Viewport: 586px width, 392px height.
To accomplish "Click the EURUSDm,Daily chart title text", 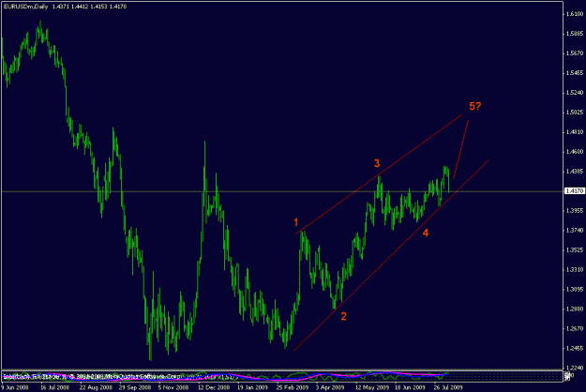I will click(25, 7).
